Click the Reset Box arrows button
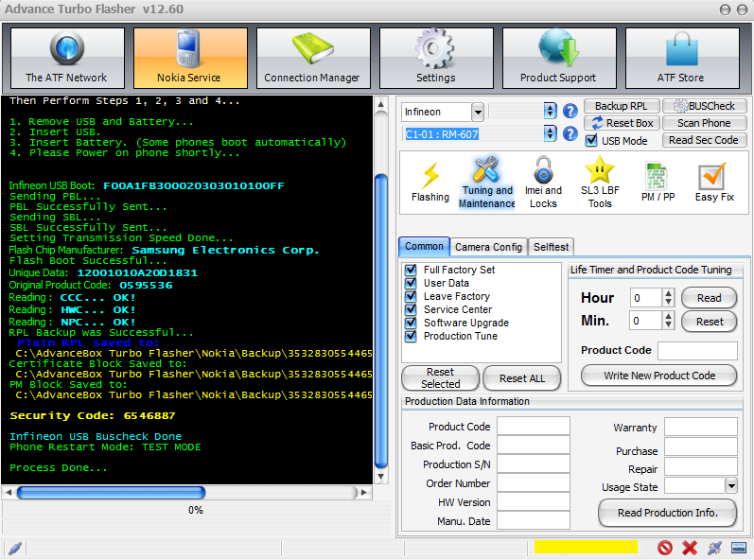Viewport: 754px width, 560px height. coord(622,123)
